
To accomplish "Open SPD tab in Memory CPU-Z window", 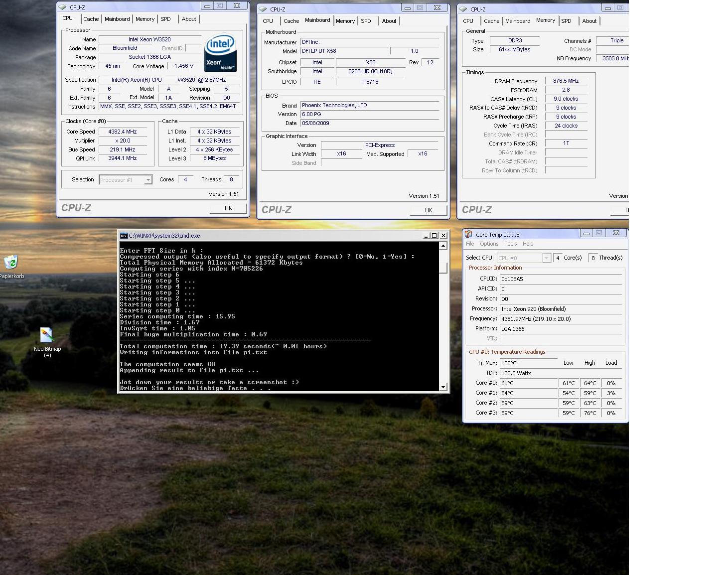I will click(566, 21).
